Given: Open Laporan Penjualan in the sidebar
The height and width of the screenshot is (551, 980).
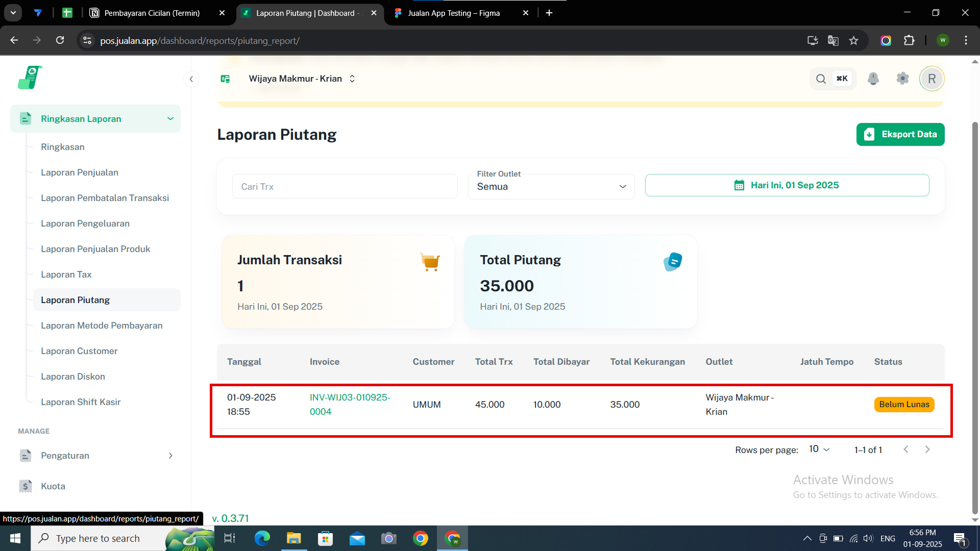Looking at the screenshot, I should (80, 172).
